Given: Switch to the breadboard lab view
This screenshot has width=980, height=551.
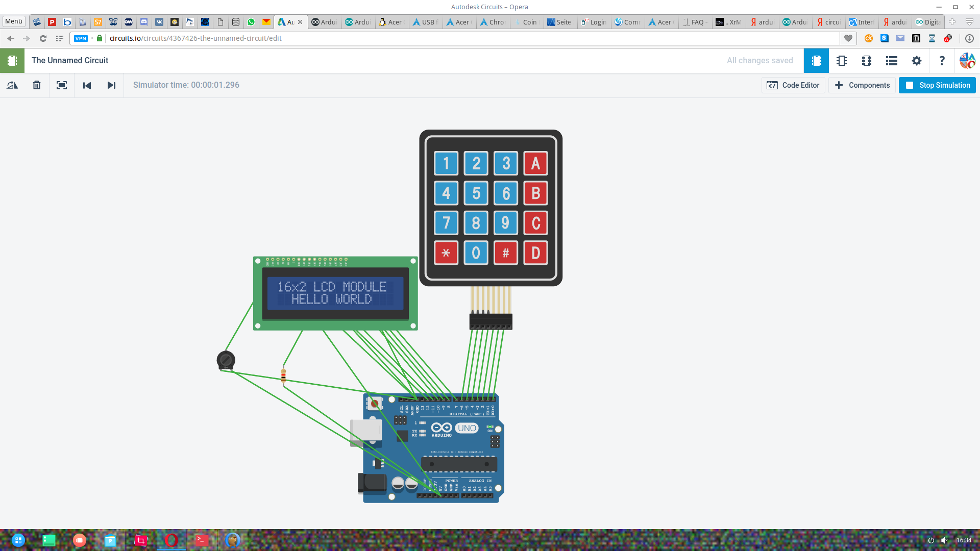Looking at the screenshot, I should (x=816, y=61).
